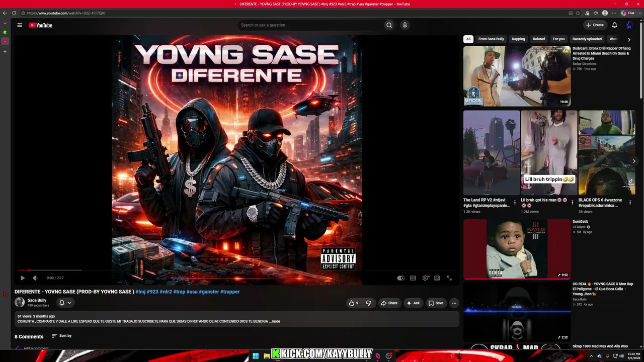
Task: Toggle closed captions in the player
Action: (413, 278)
